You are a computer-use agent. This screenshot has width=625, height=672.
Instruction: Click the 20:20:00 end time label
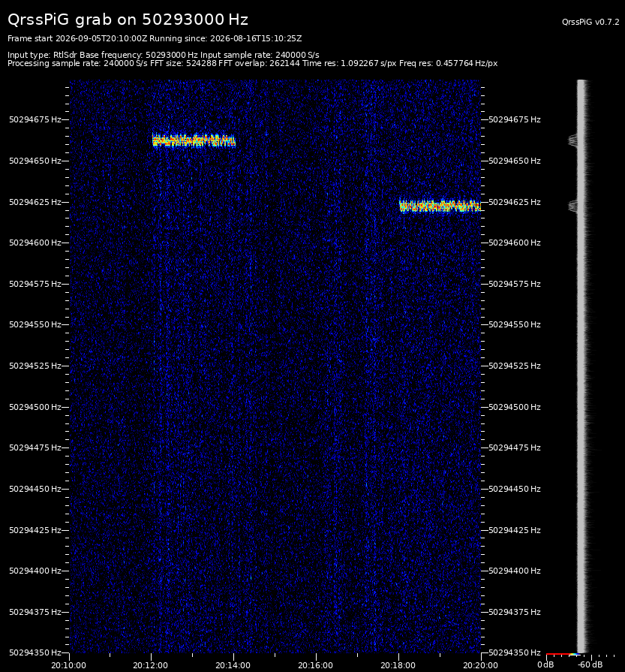[x=480, y=665]
